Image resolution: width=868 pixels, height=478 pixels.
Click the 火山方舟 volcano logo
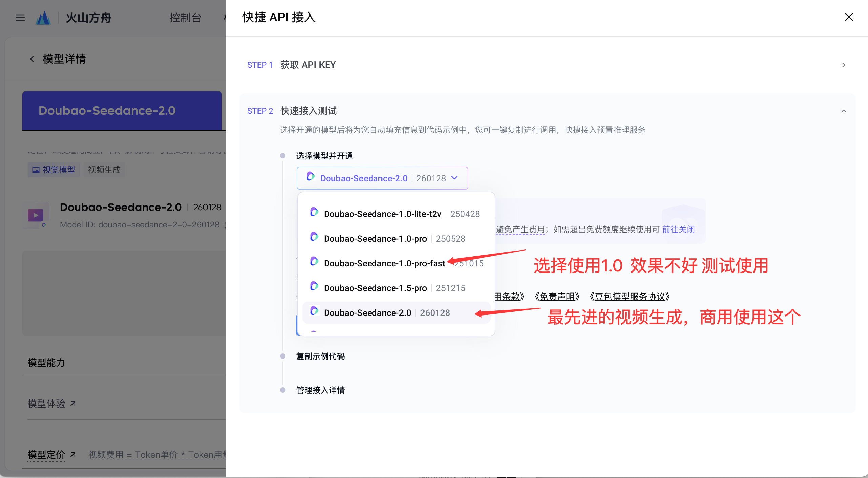[x=43, y=18]
